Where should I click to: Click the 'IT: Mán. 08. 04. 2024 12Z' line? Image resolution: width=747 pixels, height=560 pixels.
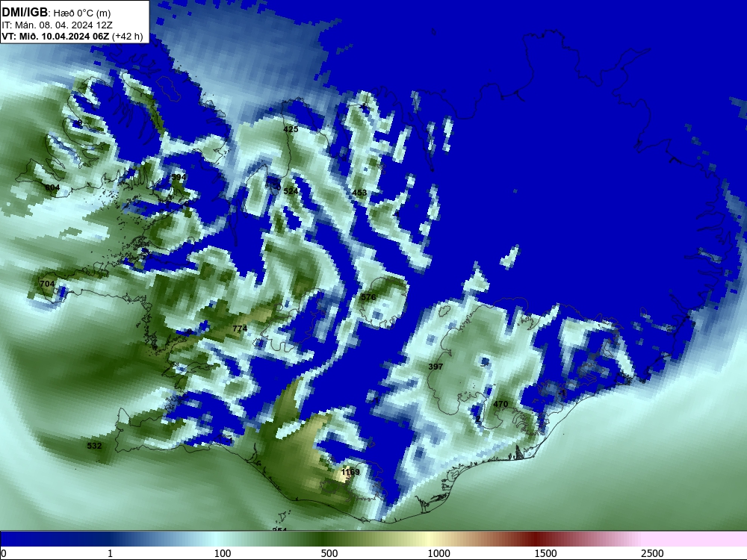tap(58, 25)
